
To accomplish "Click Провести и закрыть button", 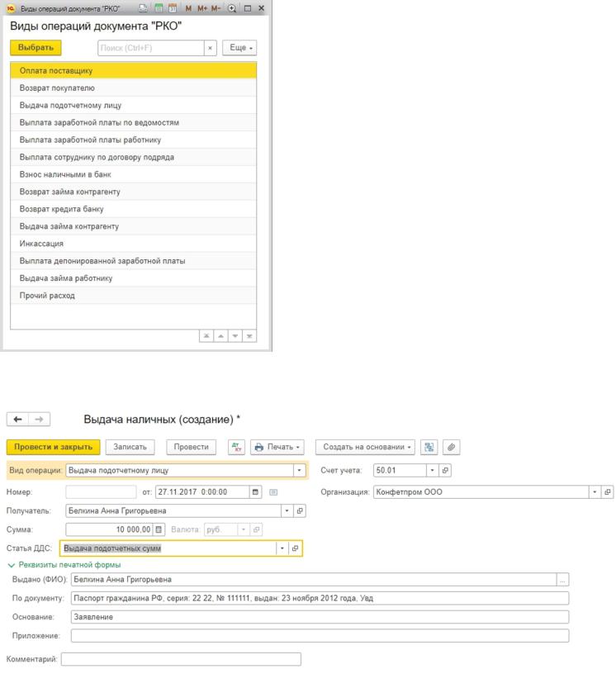I will pos(53,447).
